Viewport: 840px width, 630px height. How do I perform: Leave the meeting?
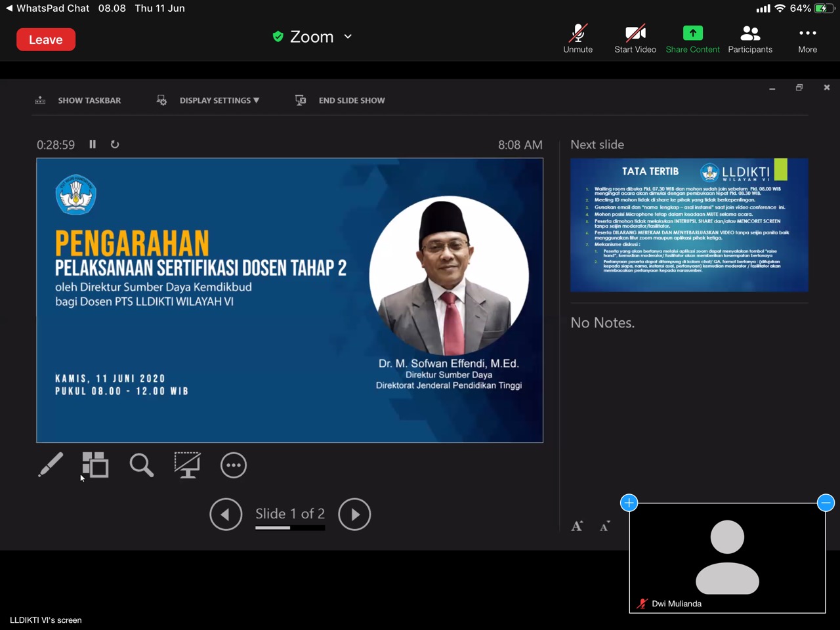[46, 39]
